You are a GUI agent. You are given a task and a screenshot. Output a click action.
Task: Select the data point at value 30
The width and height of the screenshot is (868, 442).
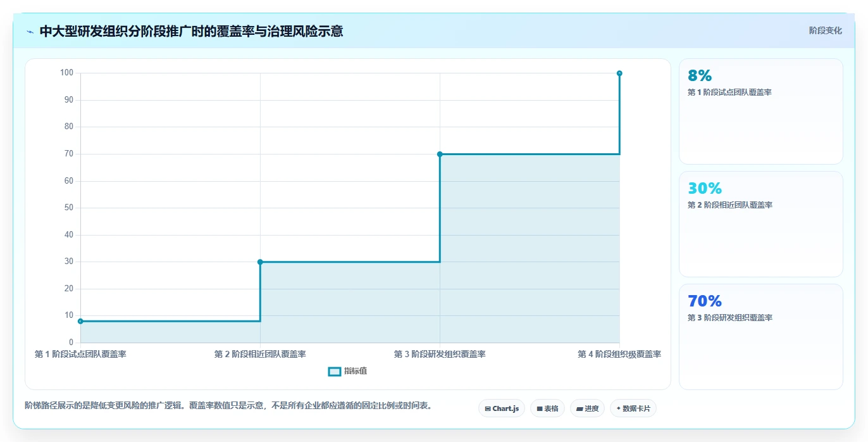click(260, 262)
